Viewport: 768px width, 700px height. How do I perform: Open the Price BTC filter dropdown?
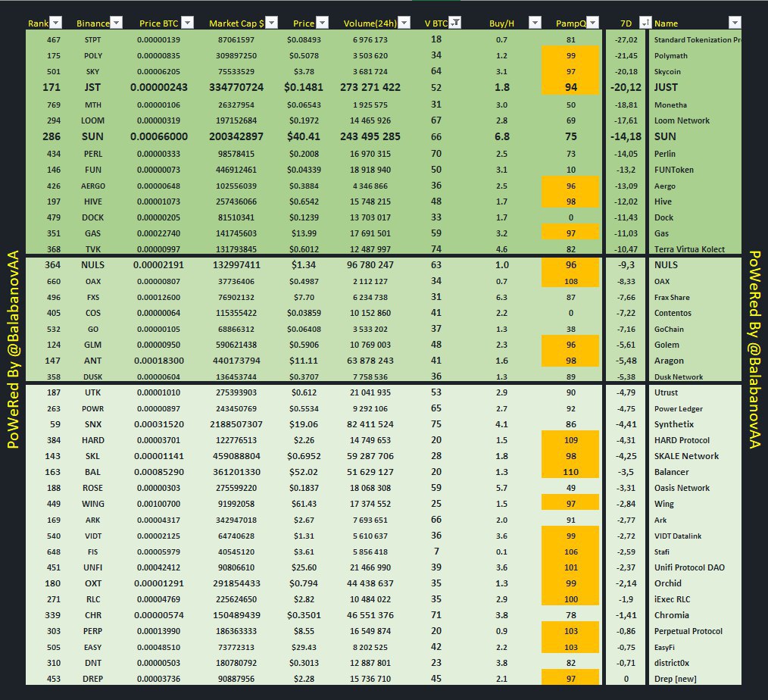tap(188, 23)
